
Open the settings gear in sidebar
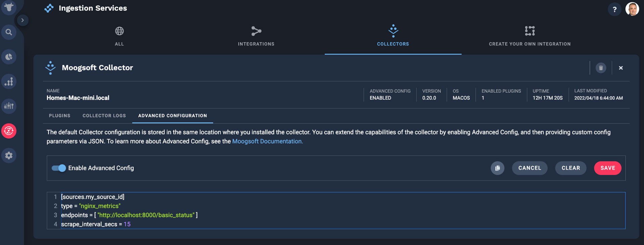(9, 156)
